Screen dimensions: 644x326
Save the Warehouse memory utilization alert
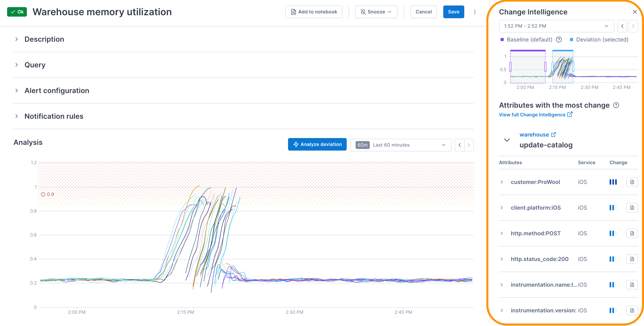tap(454, 12)
